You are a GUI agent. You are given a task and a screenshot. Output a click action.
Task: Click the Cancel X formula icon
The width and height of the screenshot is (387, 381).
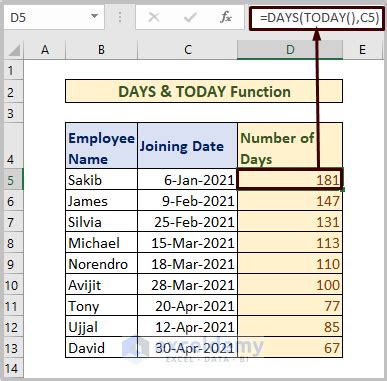coord(154,17)
